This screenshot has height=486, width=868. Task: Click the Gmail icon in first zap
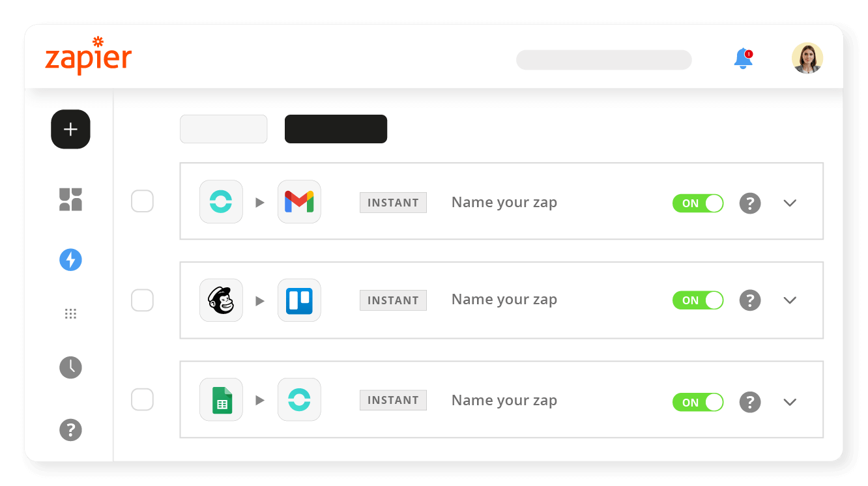pos(299,202)
